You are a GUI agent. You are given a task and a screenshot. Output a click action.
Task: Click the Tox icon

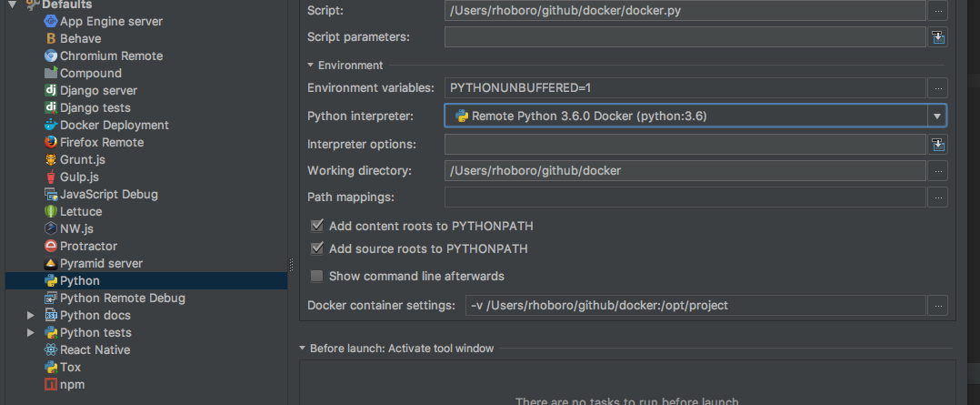point(51,368)
